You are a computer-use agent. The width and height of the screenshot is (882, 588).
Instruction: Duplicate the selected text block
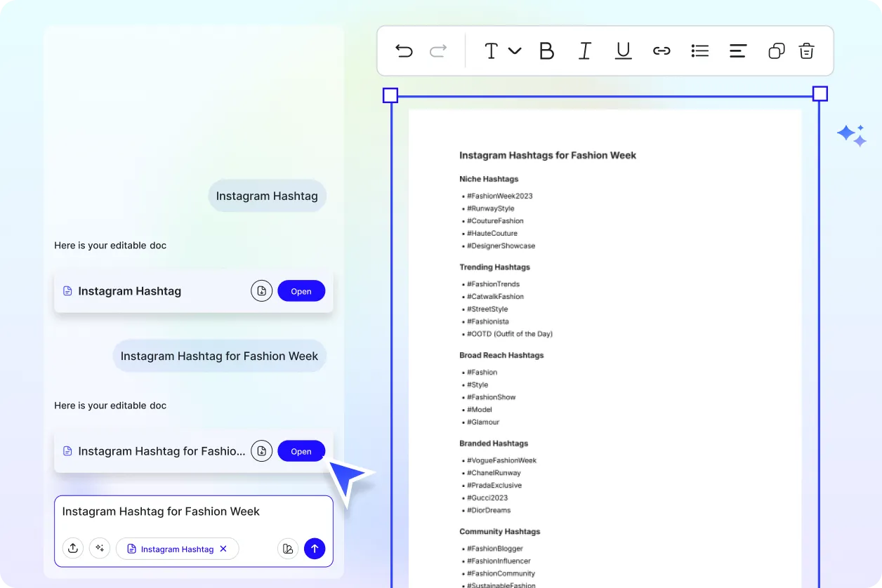point(776,51)
